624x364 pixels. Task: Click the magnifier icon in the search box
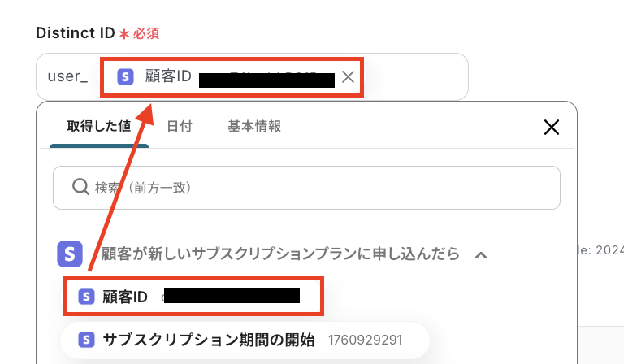click(x=80, y=187)
